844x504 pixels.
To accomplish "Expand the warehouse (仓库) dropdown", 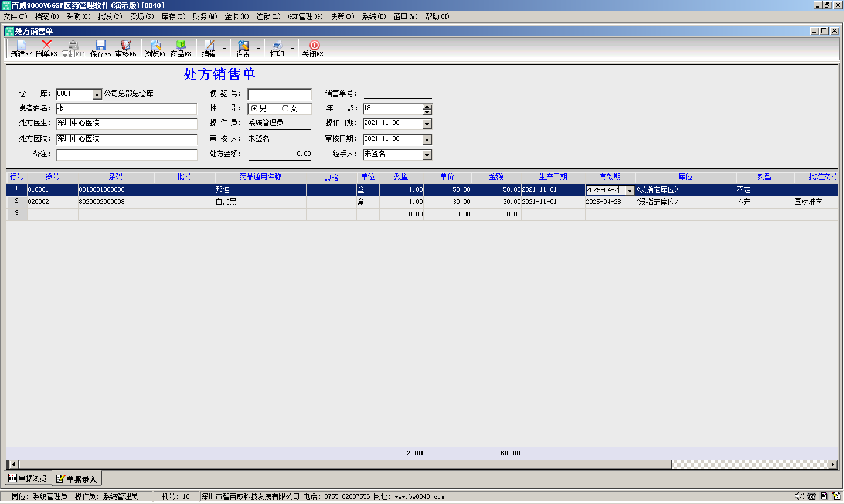I will (97, 95).
